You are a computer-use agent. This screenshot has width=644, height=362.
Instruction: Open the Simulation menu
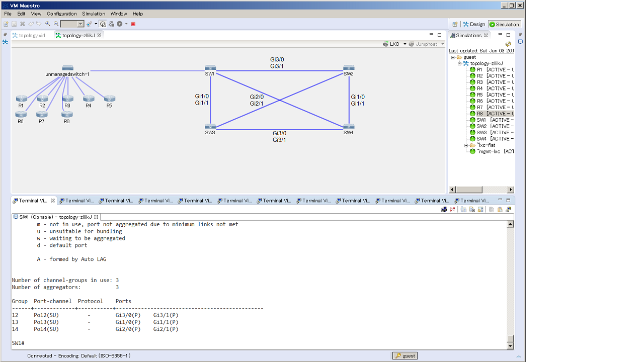(94, 14)
